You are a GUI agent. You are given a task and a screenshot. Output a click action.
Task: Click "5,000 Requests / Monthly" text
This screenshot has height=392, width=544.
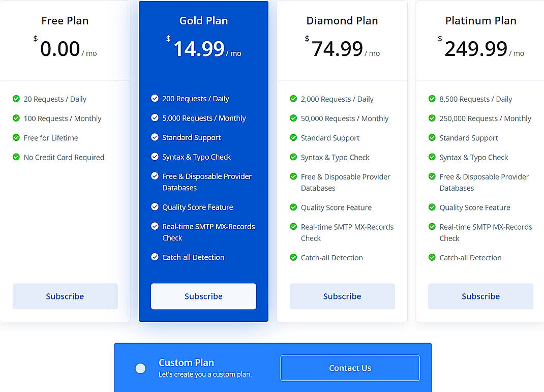click(204, 118)
